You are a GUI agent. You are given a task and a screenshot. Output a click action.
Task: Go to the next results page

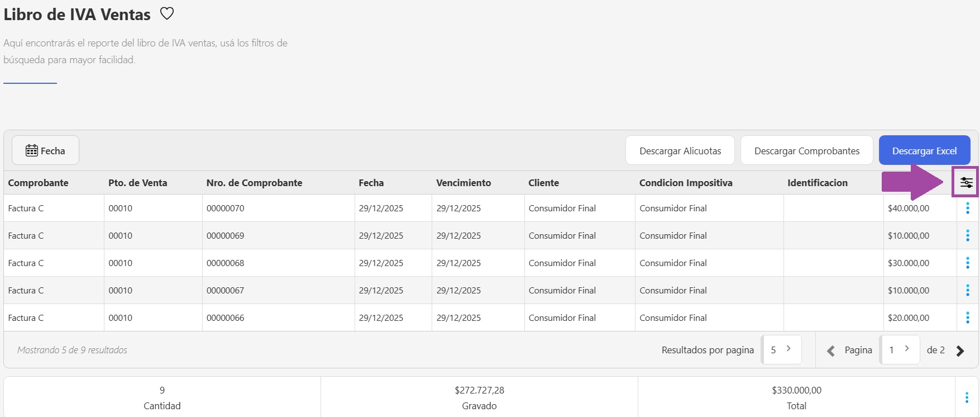[x=960, y=350]
